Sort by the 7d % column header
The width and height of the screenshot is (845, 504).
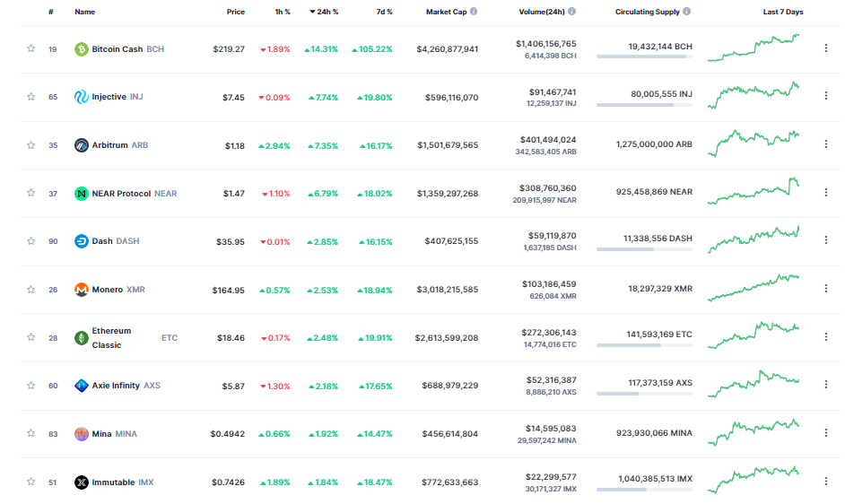[384, 12]
